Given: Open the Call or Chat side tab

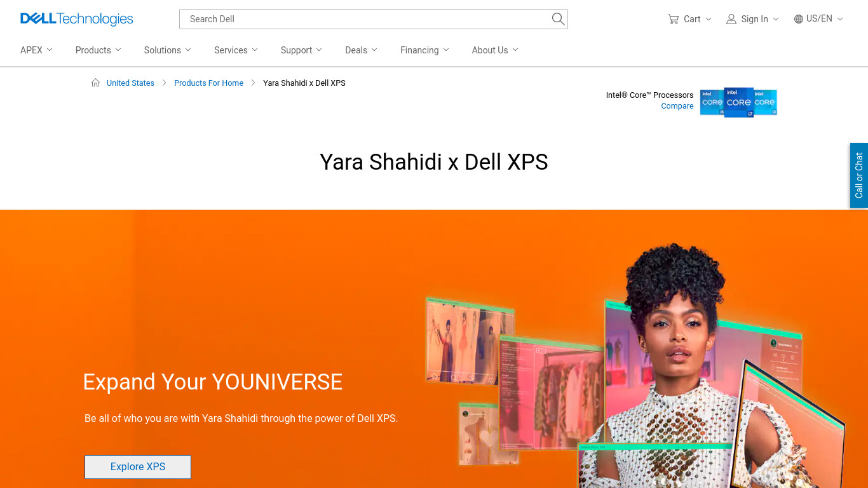Looking at the screenshot, I should tap(859, 175).
